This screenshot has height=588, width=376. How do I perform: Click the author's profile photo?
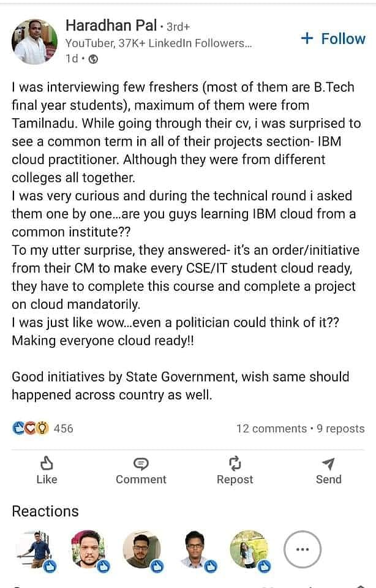coord(34,42)
